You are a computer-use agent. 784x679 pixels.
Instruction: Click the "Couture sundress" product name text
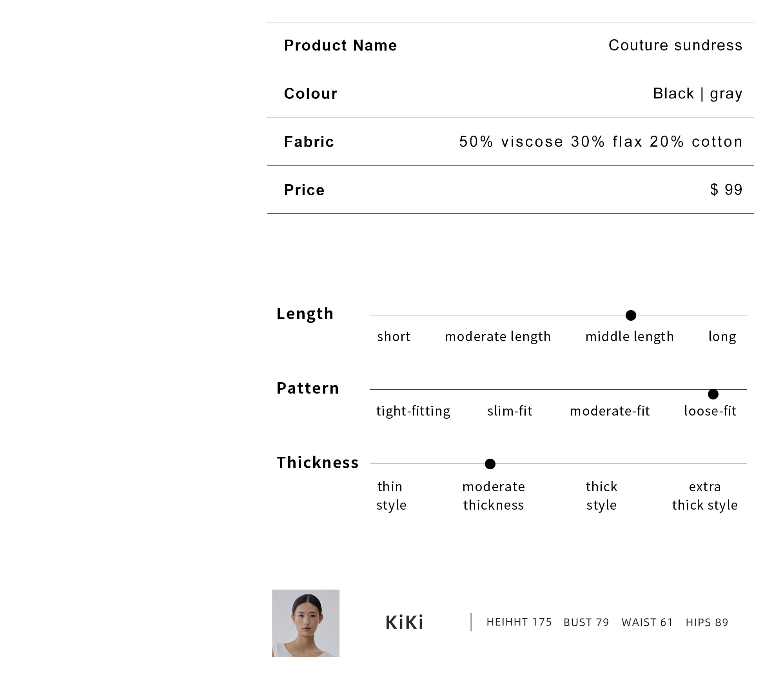(x=675, y=45)
